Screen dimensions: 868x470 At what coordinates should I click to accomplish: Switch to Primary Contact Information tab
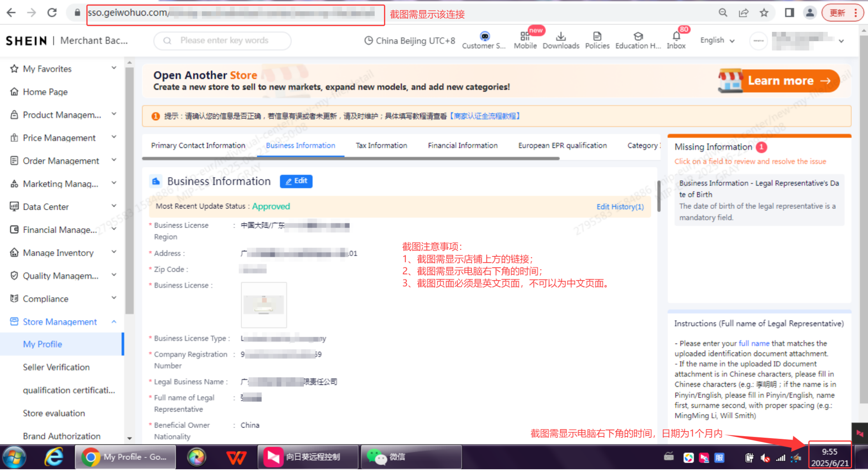[x=198, y=145]
